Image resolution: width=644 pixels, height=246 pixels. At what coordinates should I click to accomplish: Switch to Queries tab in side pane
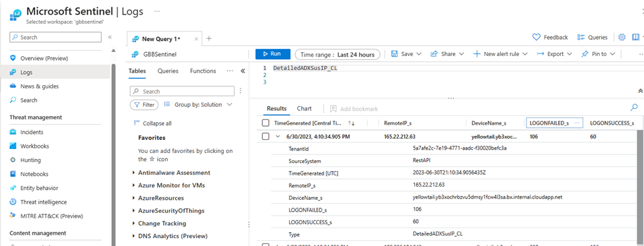click(168, 71)
